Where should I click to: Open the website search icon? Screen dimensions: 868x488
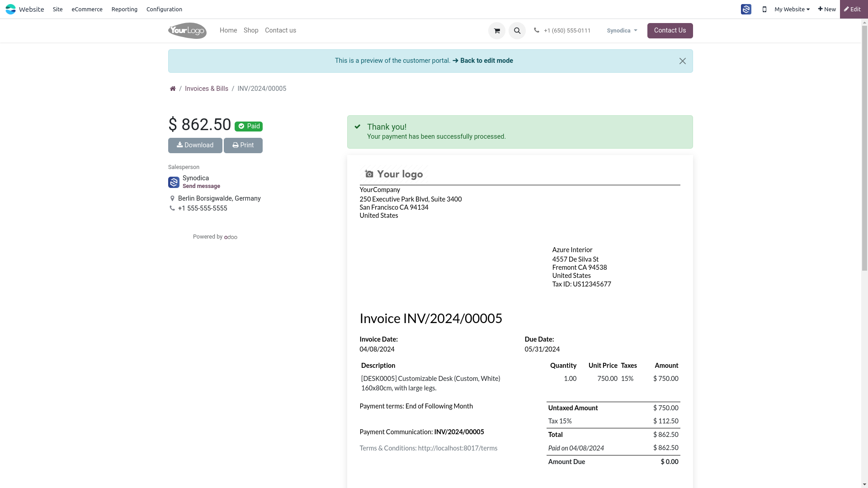[517, 31]
